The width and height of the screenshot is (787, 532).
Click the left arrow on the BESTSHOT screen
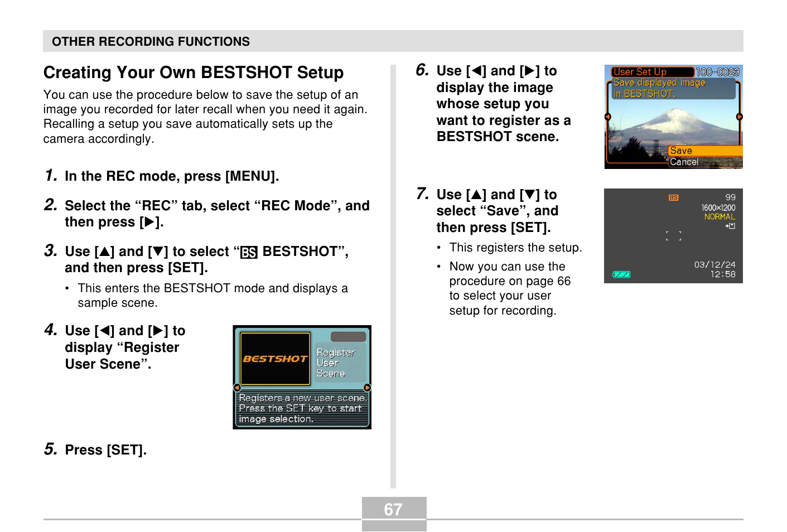237,388
